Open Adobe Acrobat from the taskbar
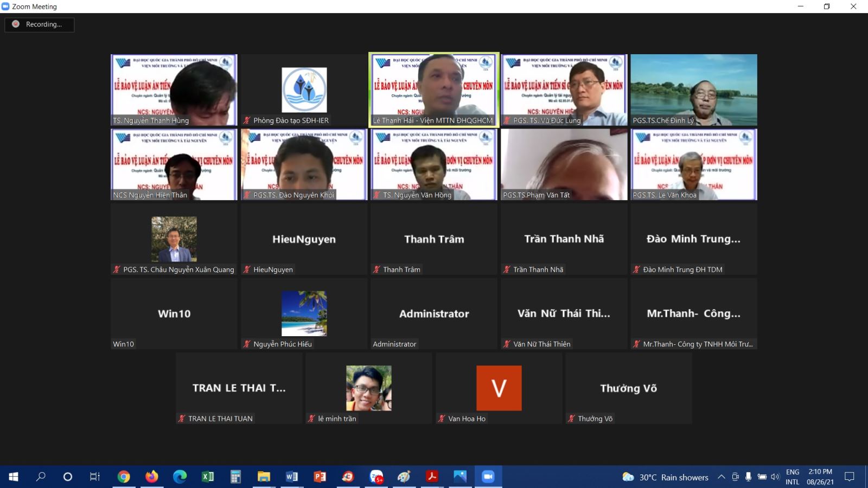The height and width of the screenshot is (488, 868). 432,477
